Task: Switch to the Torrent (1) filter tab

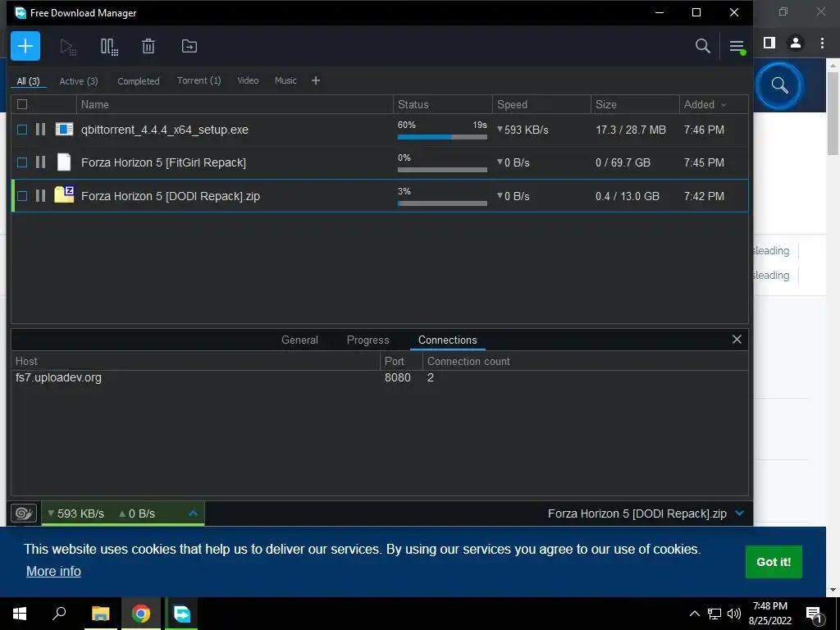Action: click(199, 80)
